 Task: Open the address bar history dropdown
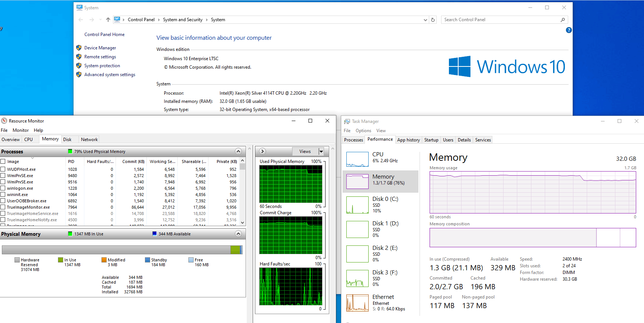tap(425, 20)
